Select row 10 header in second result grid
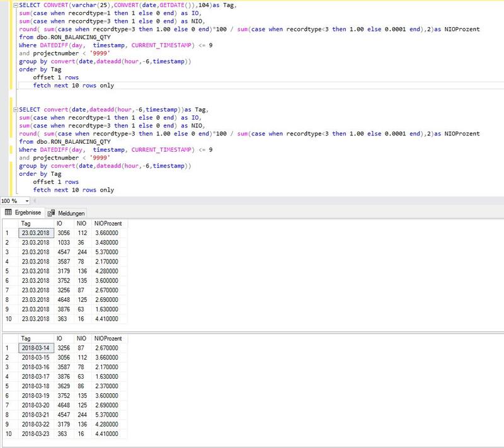 (8, 435)
